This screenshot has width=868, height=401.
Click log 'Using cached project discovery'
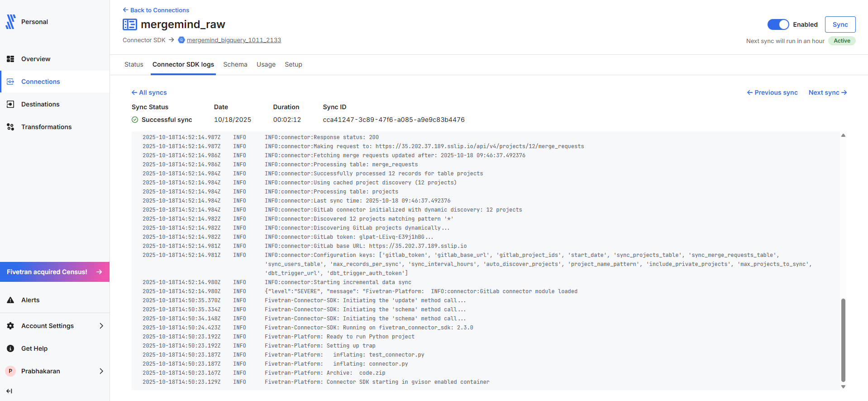point(361,183)
